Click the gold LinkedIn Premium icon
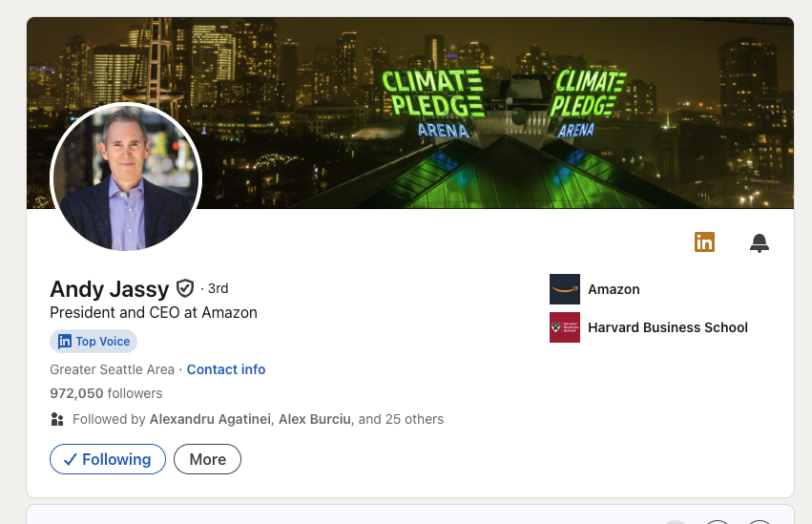The width and height of the screenshot is (812, 524). pyautogui.click(x=704, y=242)
